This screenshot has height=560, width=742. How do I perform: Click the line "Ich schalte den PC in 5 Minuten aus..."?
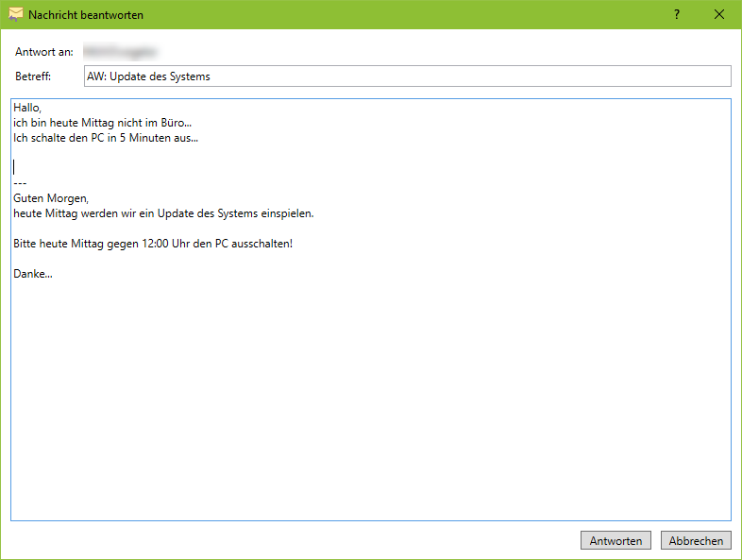pos(106,138)
